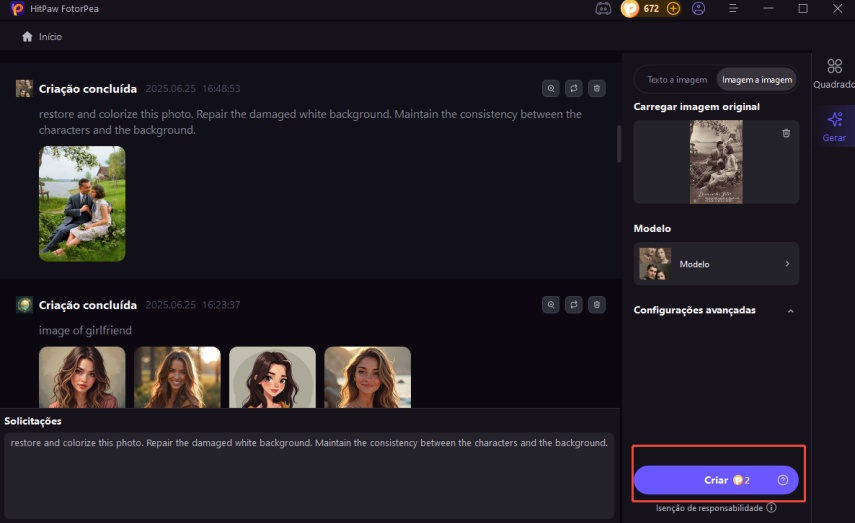Screen dimensions: 855x523
Task: Click timestamp 2025.06.25 16:23:37
Action: pos(193,305)
